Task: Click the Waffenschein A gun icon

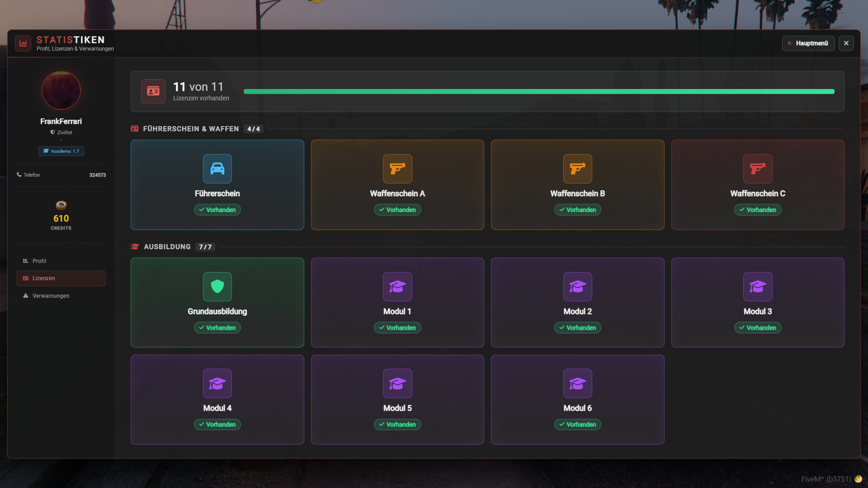Action: point(397,169)
